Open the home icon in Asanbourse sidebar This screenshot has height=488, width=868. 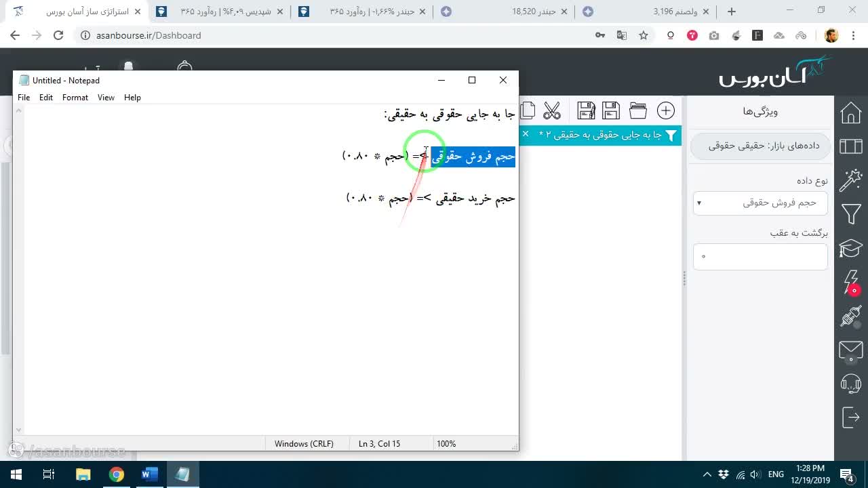(850, 113)
